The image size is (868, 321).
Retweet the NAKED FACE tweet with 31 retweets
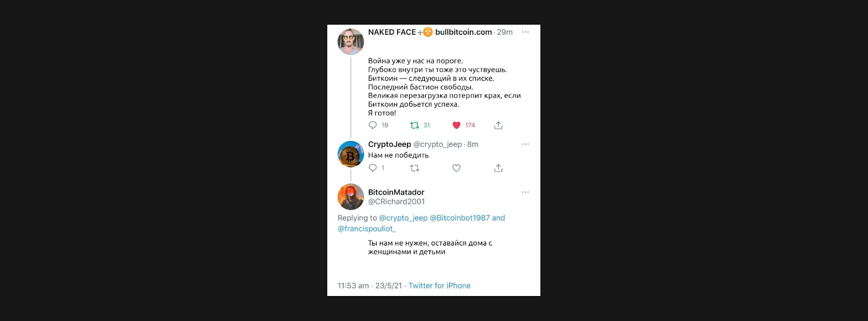(414, 125)
